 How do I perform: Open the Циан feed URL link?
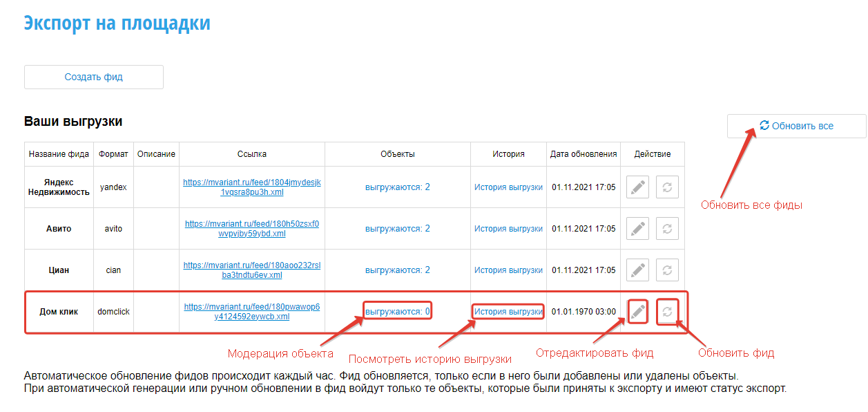pos(251,270)
